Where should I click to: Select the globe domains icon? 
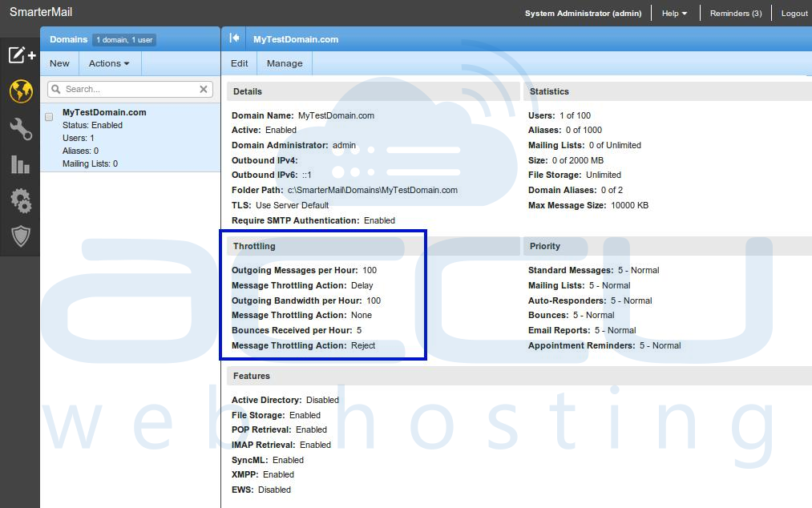click(x=21, y=91)
